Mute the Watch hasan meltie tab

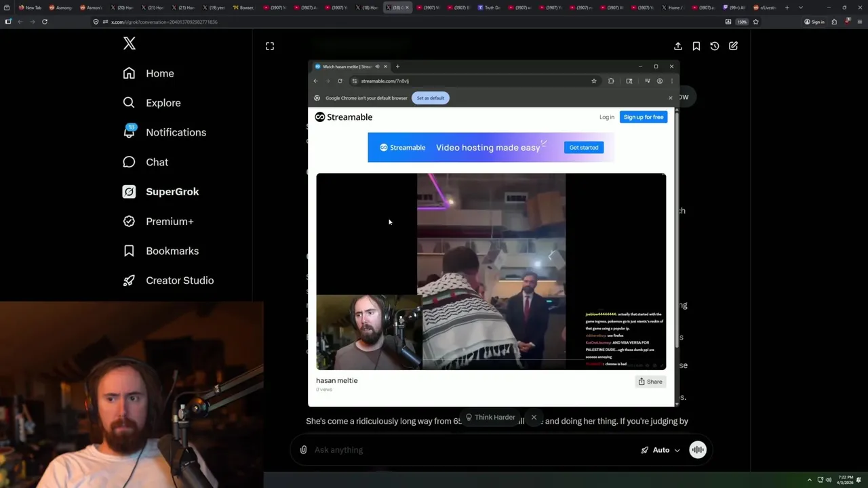pos(377,66)
